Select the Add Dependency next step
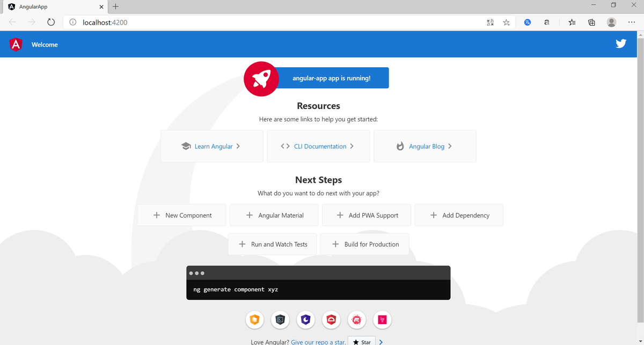Image resolution: width=644 pixels, height=345 pixels. 459,215
